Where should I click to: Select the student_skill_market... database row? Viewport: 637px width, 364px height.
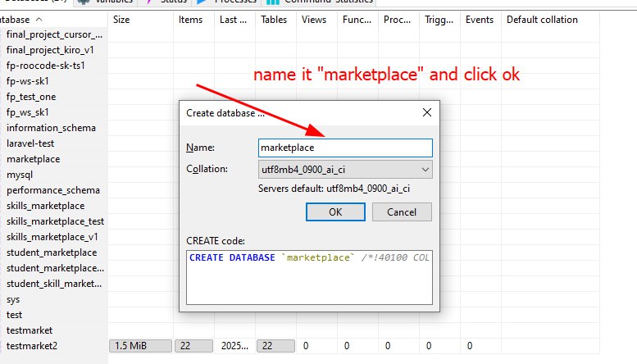54,284
